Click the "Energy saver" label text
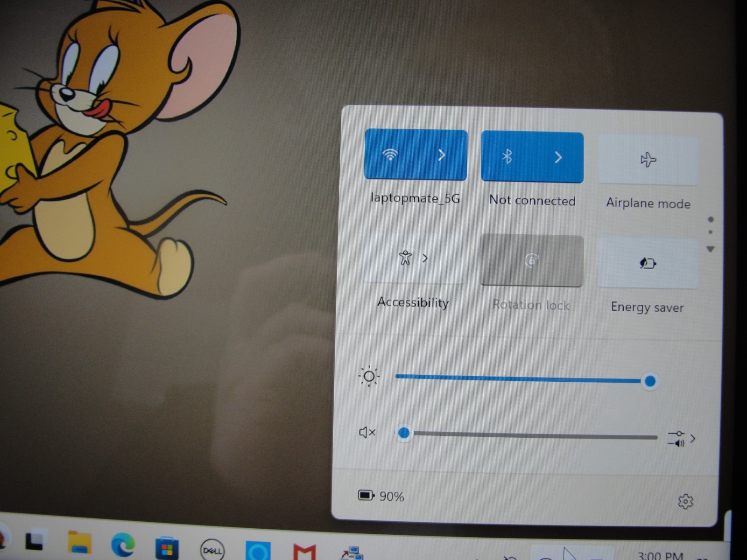The image size is (747, 560). point(647,307)
